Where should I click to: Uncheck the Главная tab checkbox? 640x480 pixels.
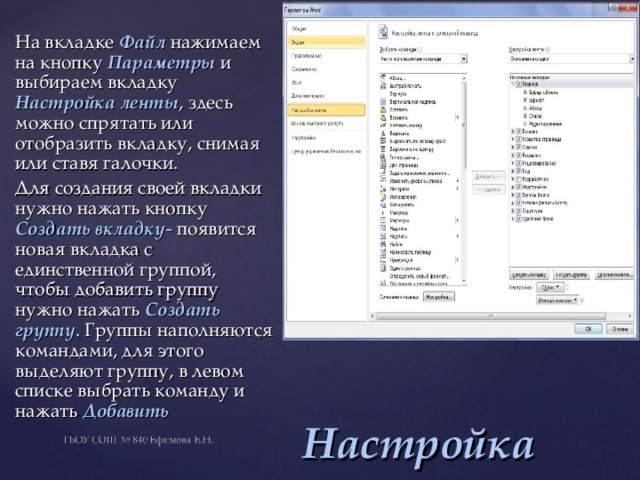518,84
